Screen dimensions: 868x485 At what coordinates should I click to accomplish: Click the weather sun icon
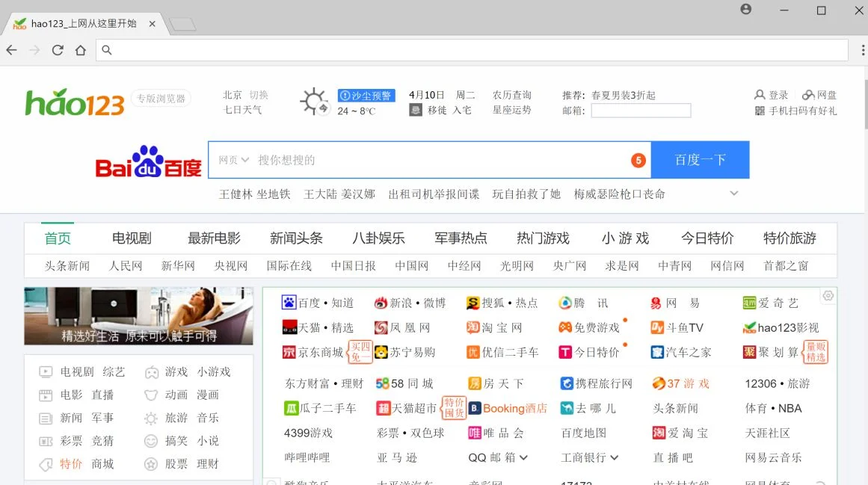pyautogui.click(x=314, y=102)
